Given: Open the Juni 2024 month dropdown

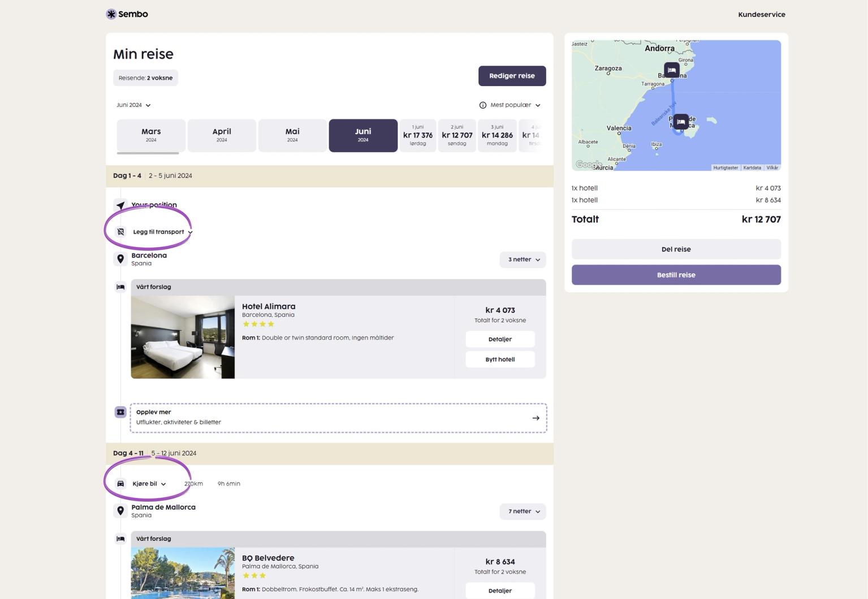Looking at the screenshot, I should (133, 105).
